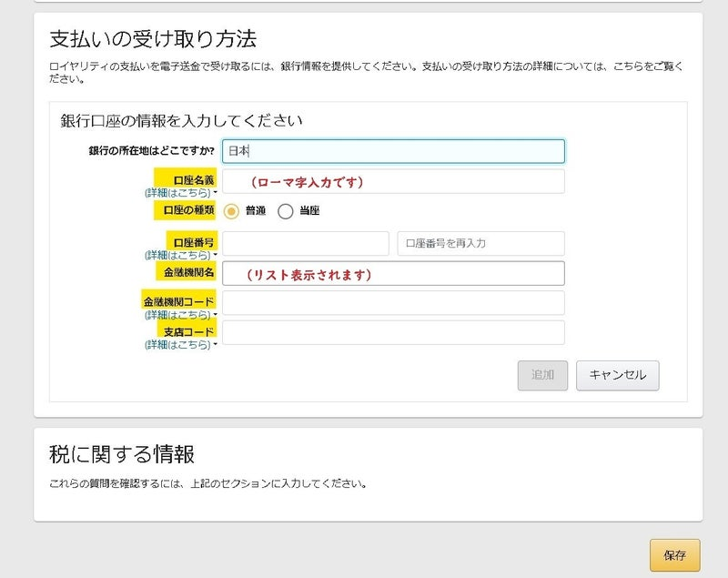Click the 支店コード branch code field

[x=393, y=332]
